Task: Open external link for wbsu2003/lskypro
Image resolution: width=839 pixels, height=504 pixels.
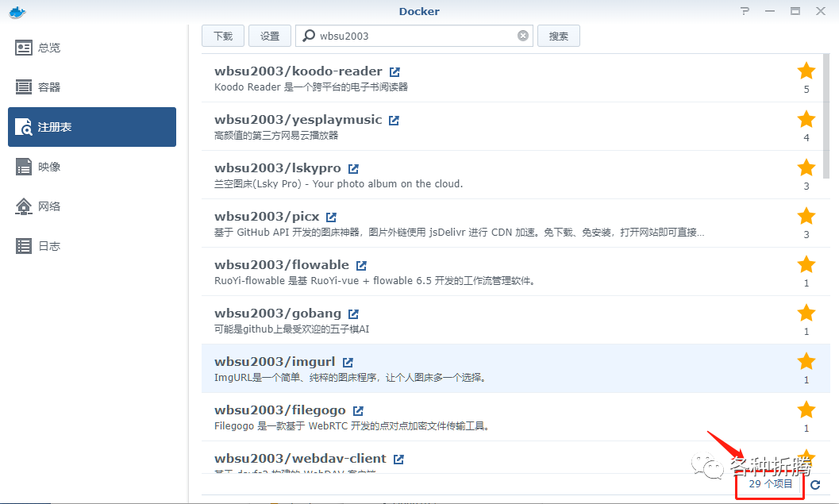Action: 353,168
